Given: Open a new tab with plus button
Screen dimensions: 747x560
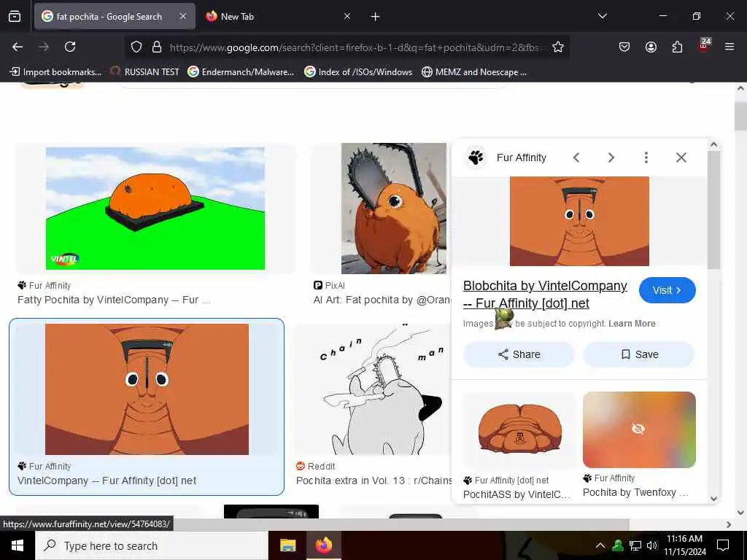Looking at the screenshot, I should (x=376, y=17).
